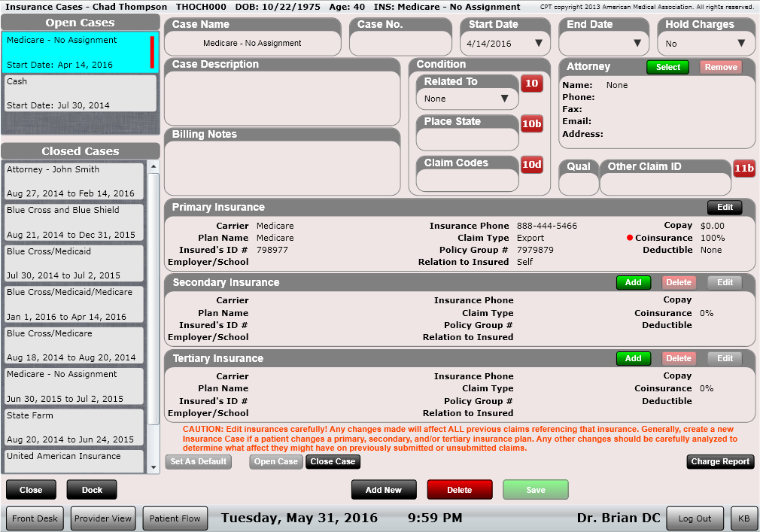Screen dimensions: 760x532
Task: Switch to Front Desk view
Action: click(x=34, y=518)
